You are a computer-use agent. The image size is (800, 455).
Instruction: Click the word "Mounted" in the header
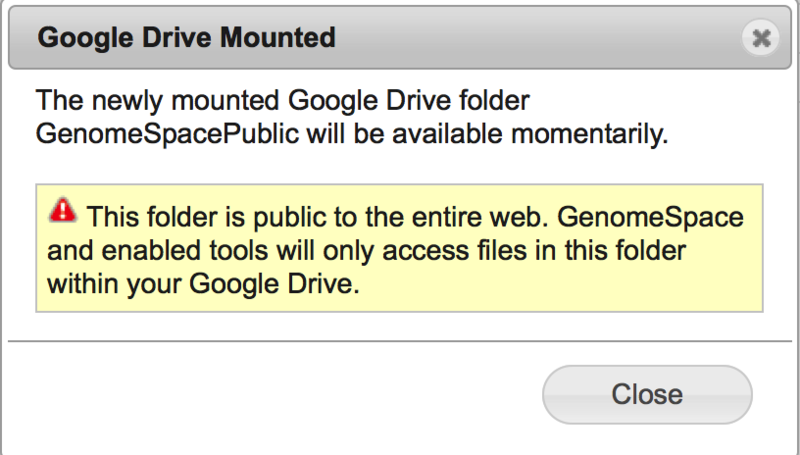pyautogui.click(x=278, y=37)
